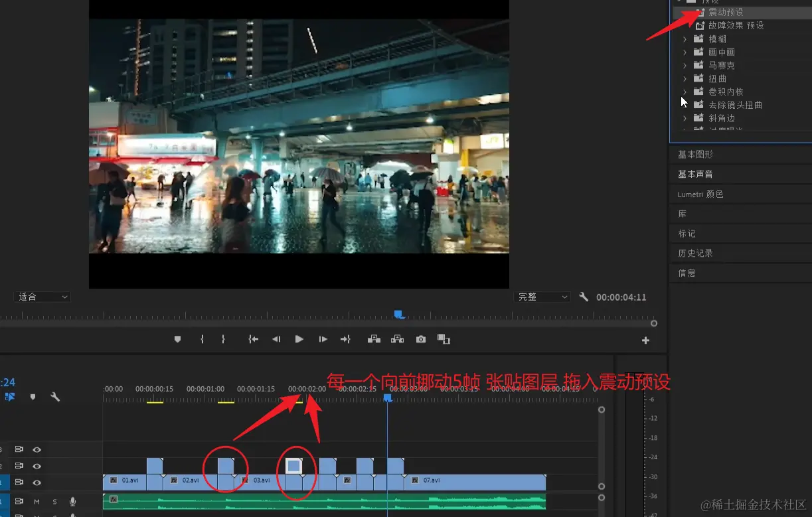The width and height of the screenshot is (812, 517).
Task: Click the fx badge on 02.avi
Action: coord(174,480)
